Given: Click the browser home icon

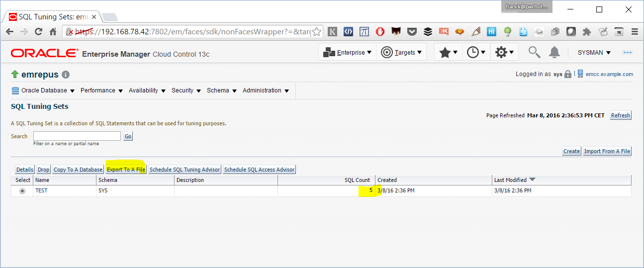Looking at the screenshot, I should (x=53, y=31).
